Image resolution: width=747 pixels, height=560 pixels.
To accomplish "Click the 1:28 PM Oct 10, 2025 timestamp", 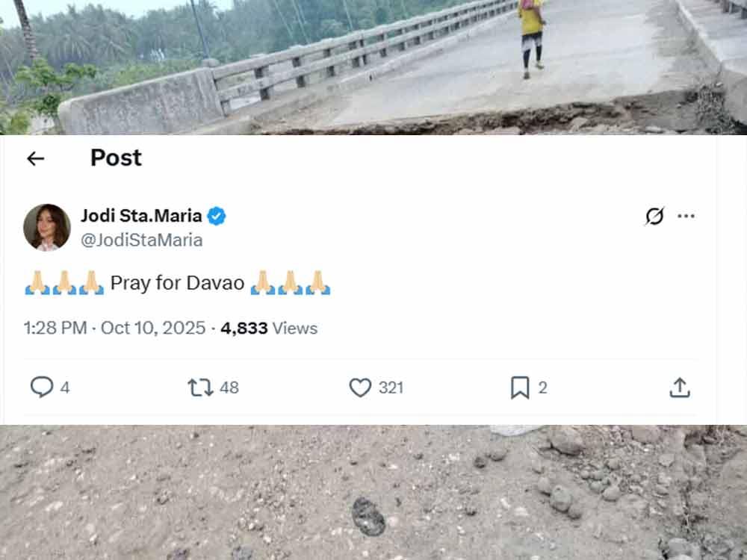I will tap(114, 329).
